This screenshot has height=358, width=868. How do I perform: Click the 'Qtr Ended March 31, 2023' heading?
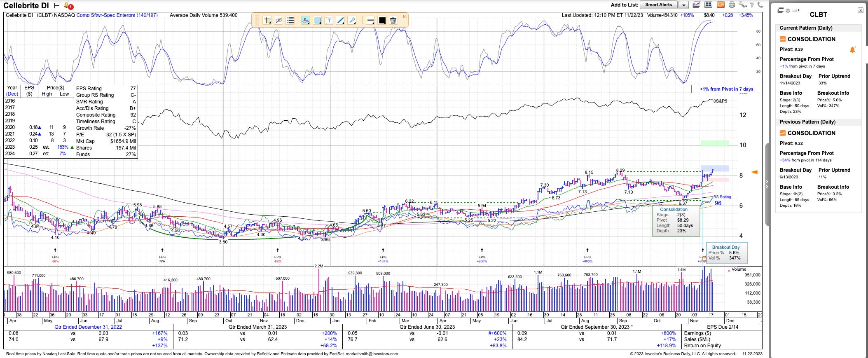[x=257, y=327]
